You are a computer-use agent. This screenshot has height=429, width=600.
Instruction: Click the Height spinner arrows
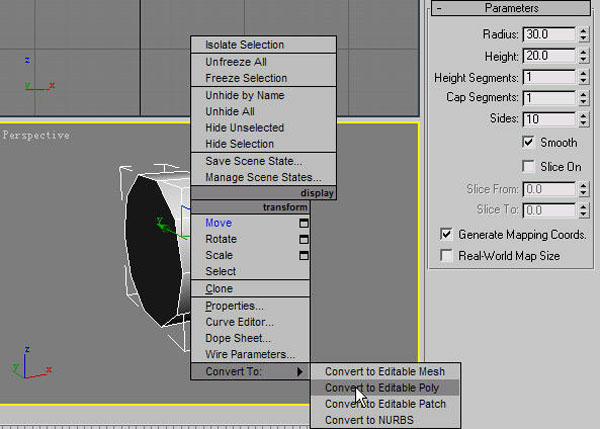point(582,55)
